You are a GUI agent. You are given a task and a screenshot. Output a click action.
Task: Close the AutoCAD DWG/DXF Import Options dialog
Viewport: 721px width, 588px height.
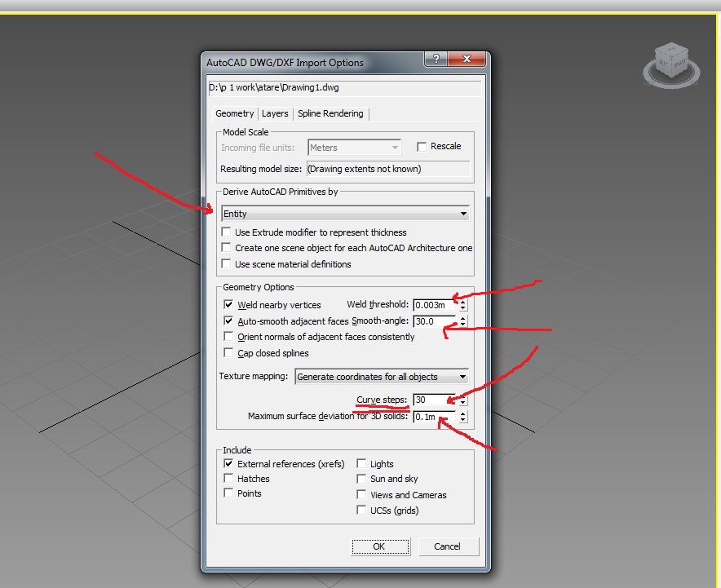point(467,59)
